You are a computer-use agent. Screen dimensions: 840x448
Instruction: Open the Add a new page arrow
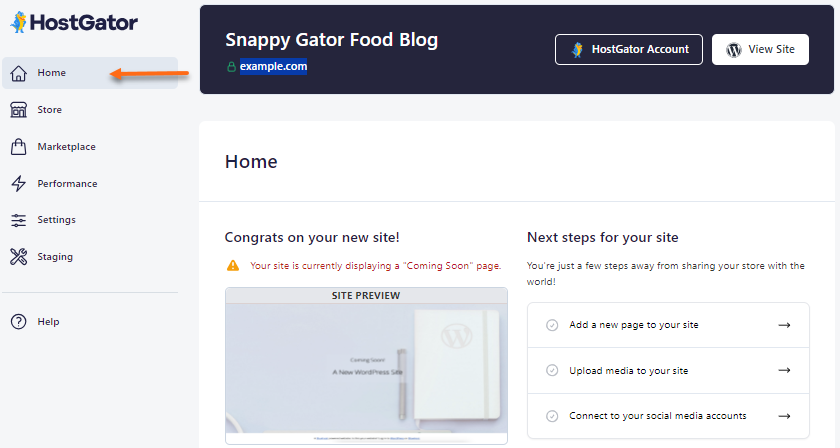click(x=784, y=325)
